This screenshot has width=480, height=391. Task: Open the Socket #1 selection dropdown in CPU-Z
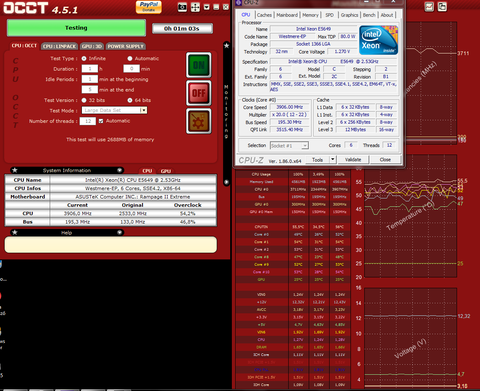pos(305,146)
